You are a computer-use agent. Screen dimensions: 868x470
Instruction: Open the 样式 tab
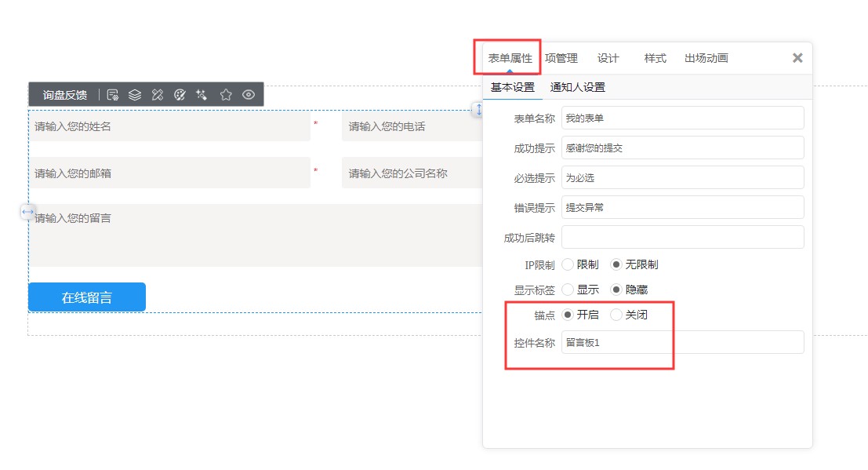(x=655, y=58)
